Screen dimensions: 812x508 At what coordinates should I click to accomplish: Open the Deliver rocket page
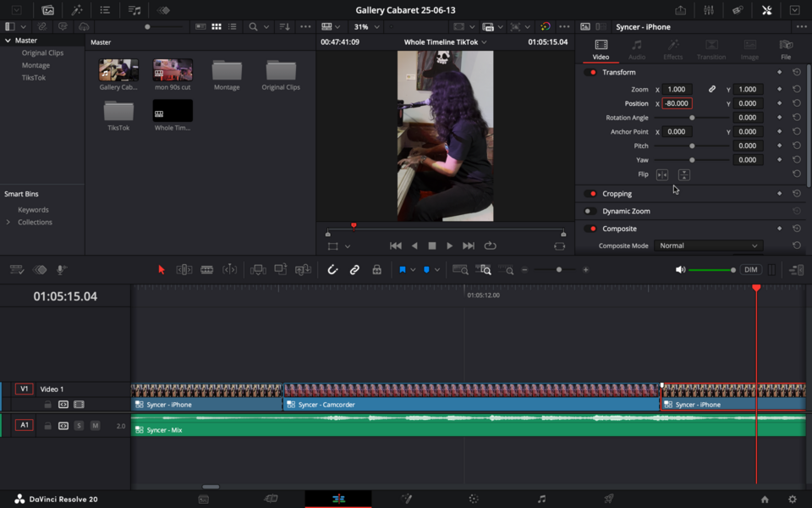click(x=609, y=499)
